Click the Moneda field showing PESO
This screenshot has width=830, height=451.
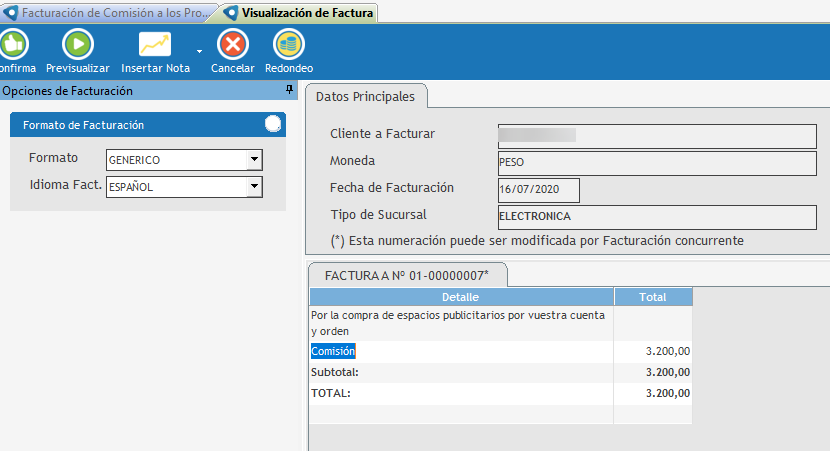point(656,162)
